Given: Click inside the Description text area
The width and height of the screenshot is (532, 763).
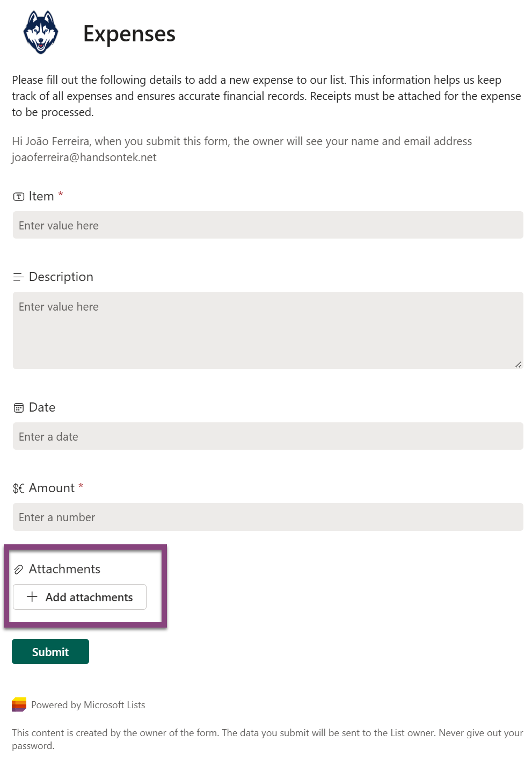Looking at the screenshot, I should coord(268,330).
